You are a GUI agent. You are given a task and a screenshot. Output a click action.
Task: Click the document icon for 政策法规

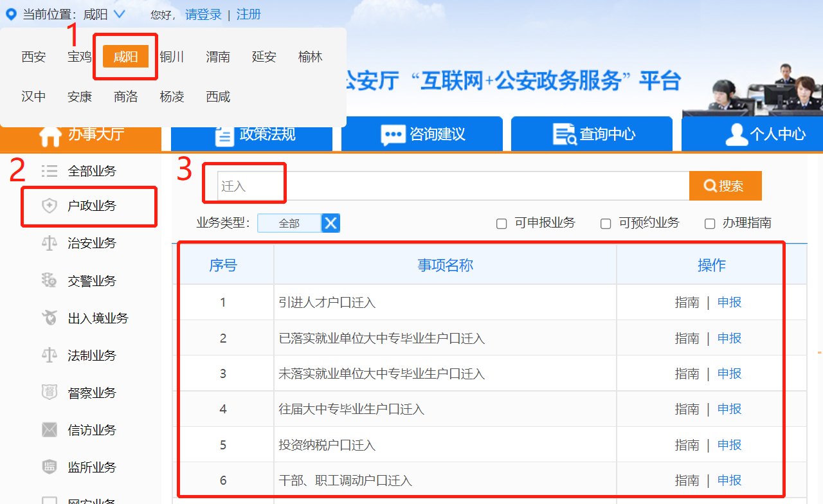(x=224, y=135)
